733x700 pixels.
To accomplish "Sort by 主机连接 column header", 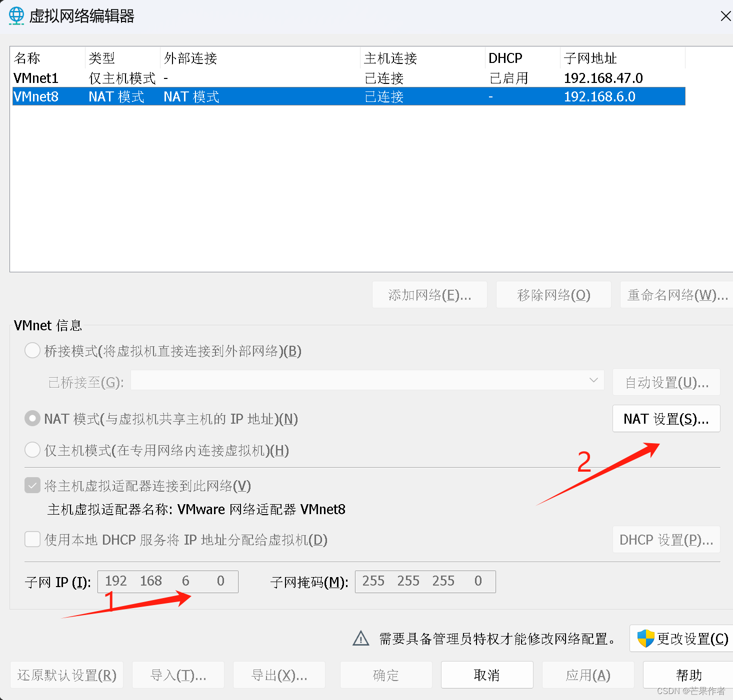I will click(422, 58).
